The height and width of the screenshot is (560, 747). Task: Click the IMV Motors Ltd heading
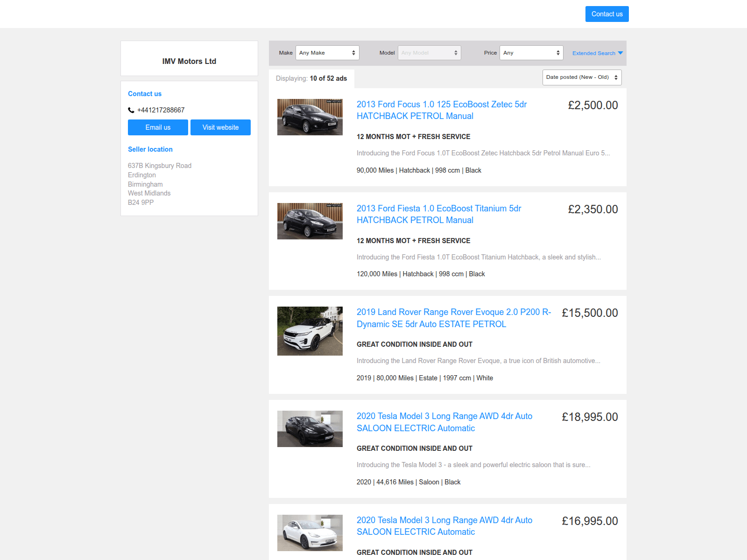coord(189,61)
